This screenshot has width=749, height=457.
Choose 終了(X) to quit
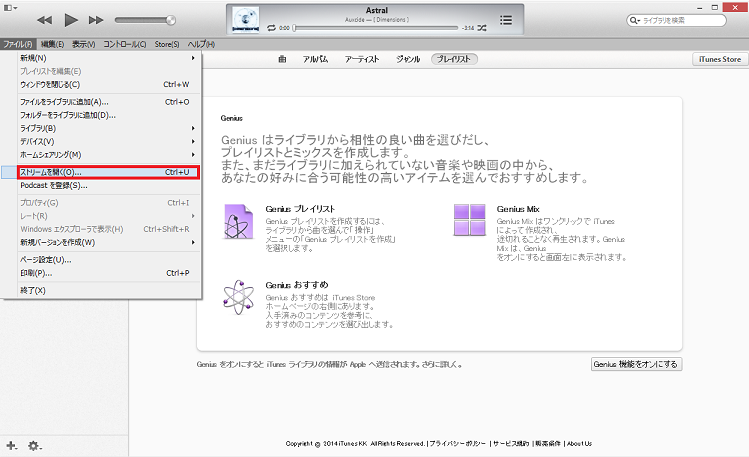click(108, 290)
